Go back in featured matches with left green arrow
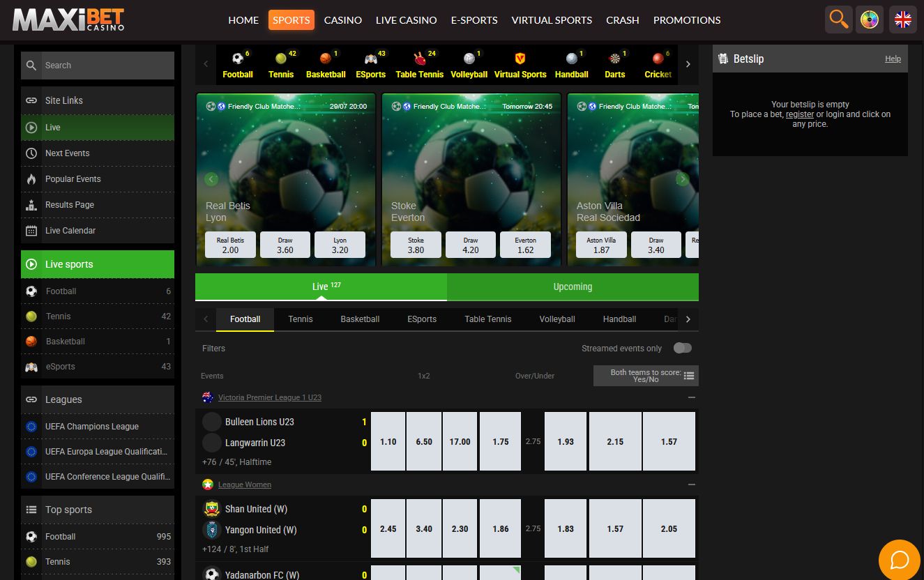 pyautogui.click(x=211, y=179)
